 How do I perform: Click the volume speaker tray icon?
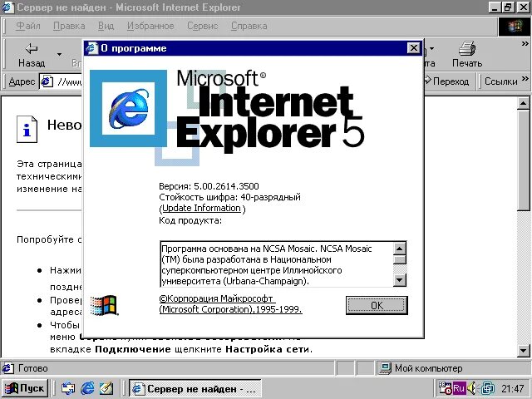[x=472, y=388]
